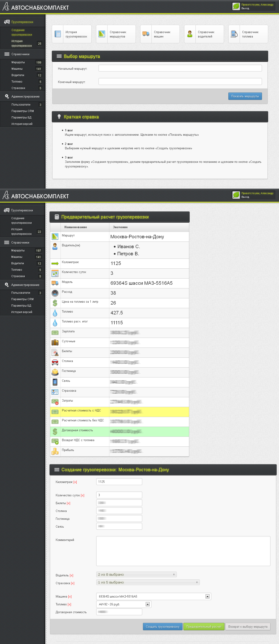Image resolution: width=279 pixels, height=644 pixels.
Task: Open the Страховка multi-select dropdown
Action: (x=148, y=582)
